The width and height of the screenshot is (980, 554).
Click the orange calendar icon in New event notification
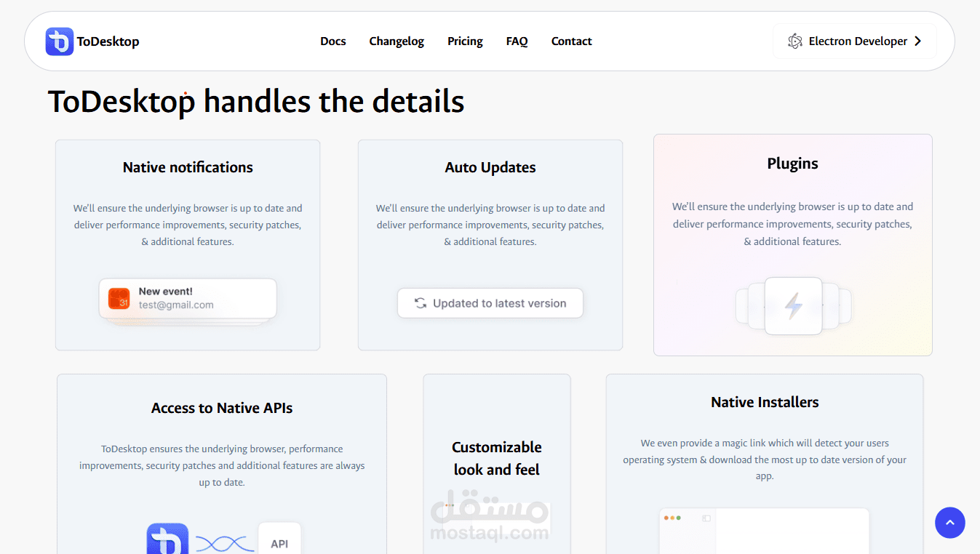coord(119,298)
